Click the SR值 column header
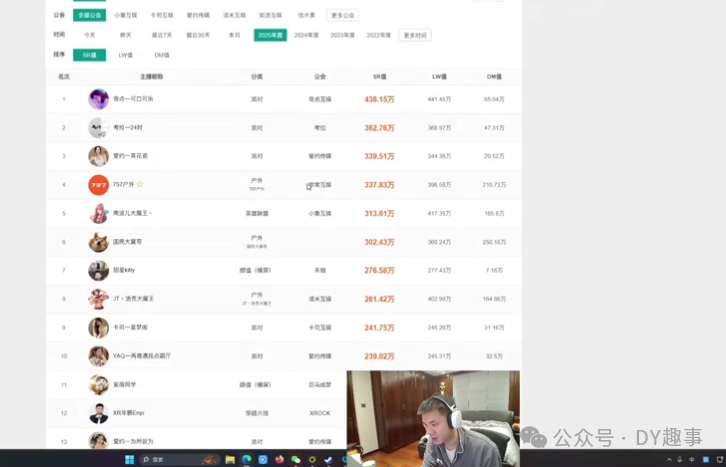This screenshot has height=467, width=726. pos(379,76)
